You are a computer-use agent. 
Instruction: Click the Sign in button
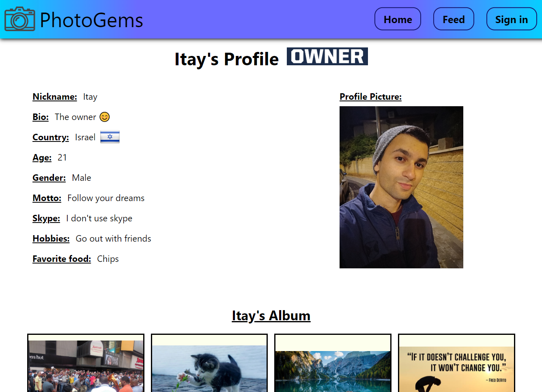512,19
